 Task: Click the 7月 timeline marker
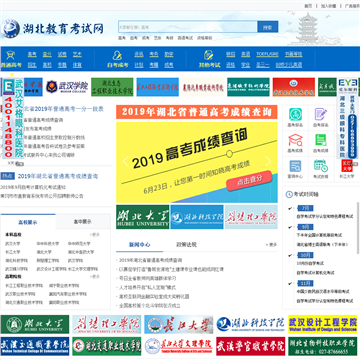click(x=305, y=208)
